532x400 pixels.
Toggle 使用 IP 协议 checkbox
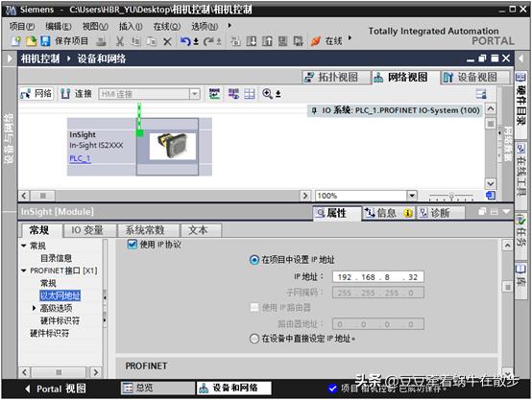click(132, 245)
